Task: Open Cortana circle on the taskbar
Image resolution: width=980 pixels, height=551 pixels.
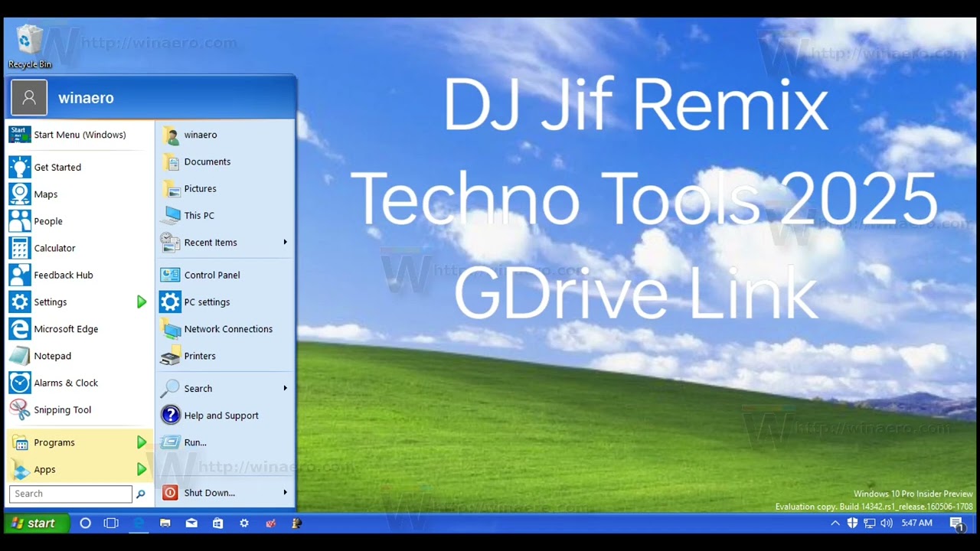Action: (x=86, y=523)
